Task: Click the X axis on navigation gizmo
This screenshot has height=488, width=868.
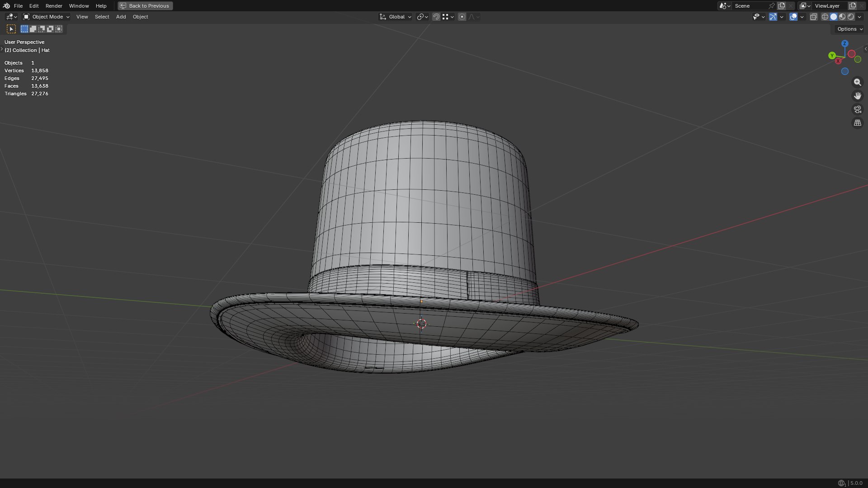Action: 838,61
